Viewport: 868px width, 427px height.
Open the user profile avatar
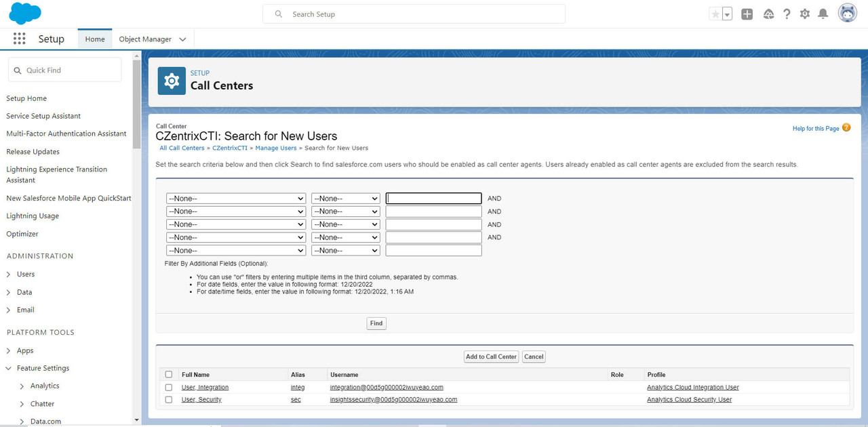coord(848,13)
